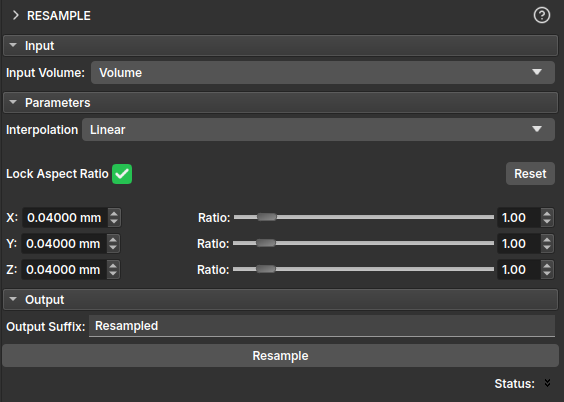Click the Output Suffix text field

tap(322, 326)
